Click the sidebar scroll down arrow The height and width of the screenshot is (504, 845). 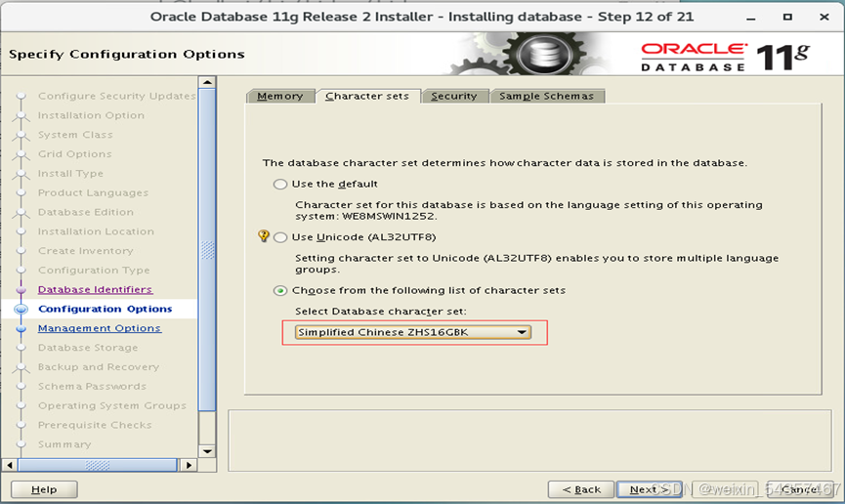pyautogui.click(x=206, y=451)
